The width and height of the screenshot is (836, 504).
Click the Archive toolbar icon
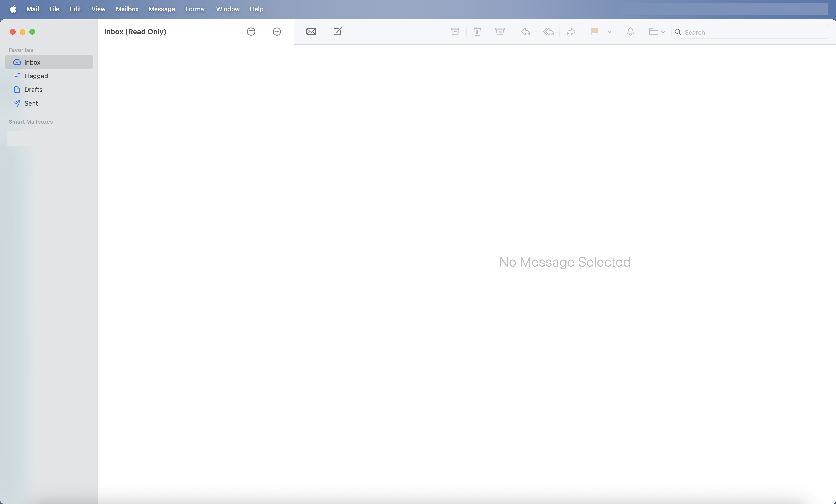tap(455, 32)
